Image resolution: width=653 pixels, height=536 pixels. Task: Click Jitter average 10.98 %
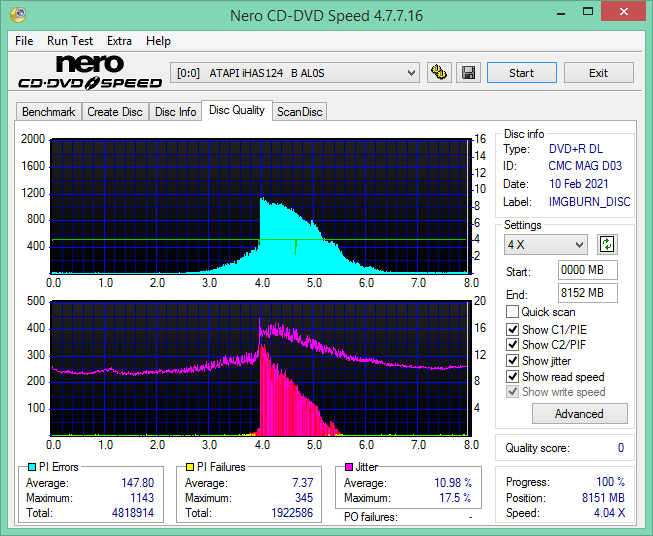[x=453, y=483]
